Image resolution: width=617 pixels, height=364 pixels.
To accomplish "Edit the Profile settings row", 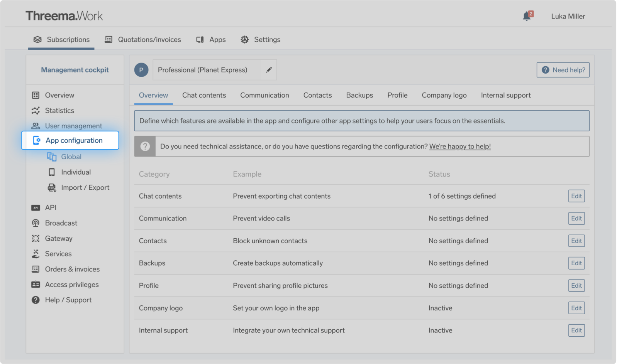I will (x=576, y=285).
